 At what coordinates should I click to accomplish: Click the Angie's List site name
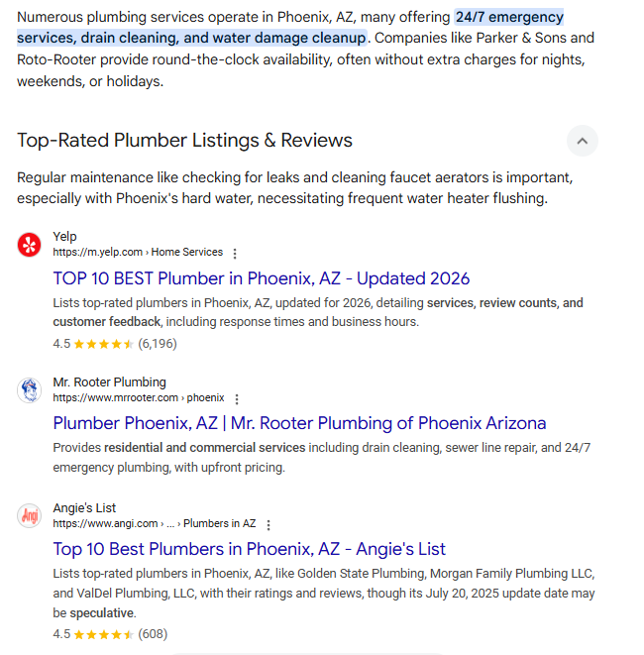pyautogui.click(x=84, y=508)
